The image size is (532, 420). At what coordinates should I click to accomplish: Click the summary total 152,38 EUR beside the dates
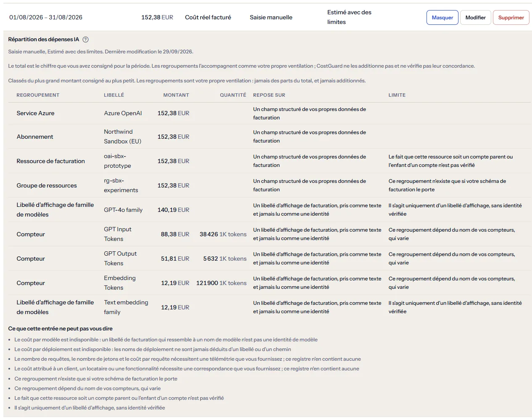[157, 17]
